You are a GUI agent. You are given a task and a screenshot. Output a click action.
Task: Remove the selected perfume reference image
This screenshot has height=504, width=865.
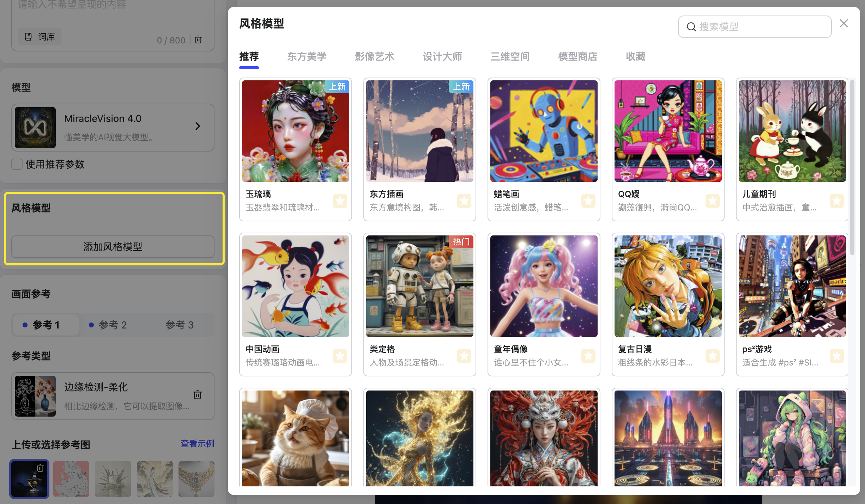[40, 468]
